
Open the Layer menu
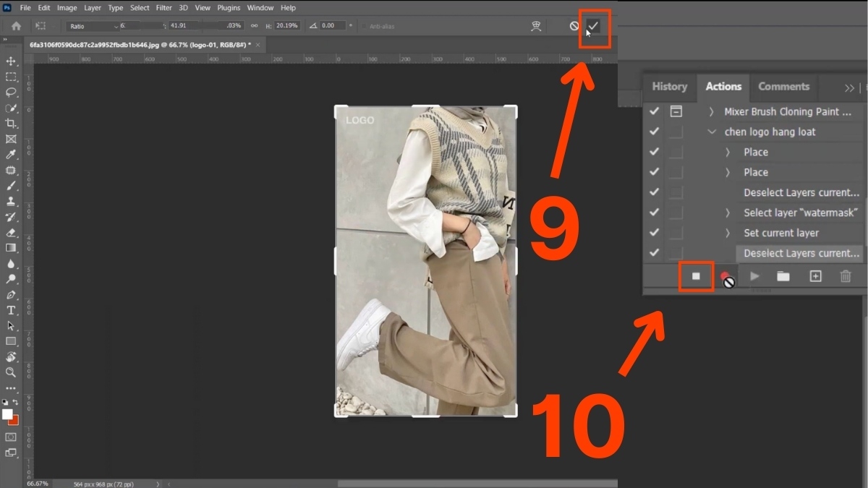pos(93,8)
